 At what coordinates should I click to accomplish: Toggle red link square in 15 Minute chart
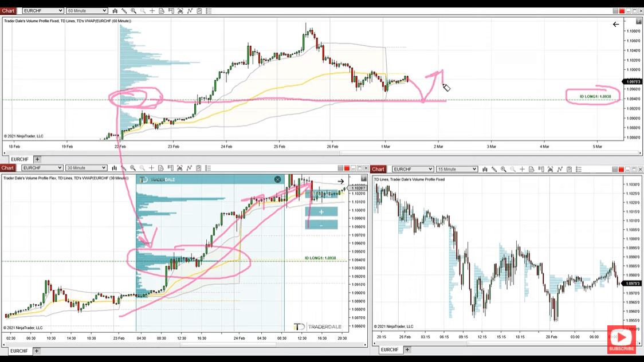[x=622, y=170]
